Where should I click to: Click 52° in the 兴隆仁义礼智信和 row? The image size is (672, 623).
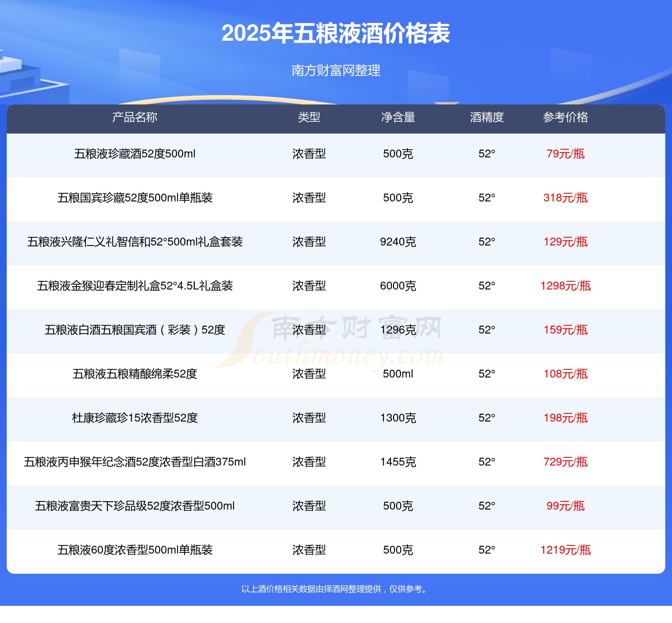coord(487,242)
